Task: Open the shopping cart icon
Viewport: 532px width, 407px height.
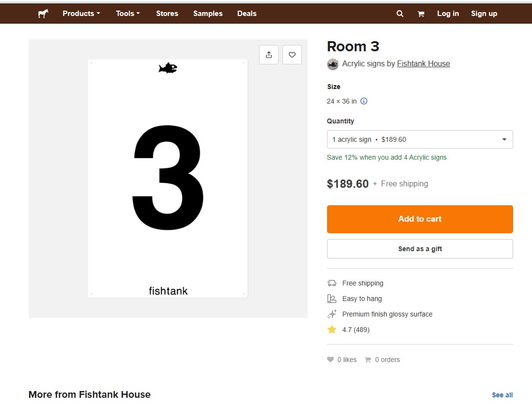Action: [x=421, y=14]
